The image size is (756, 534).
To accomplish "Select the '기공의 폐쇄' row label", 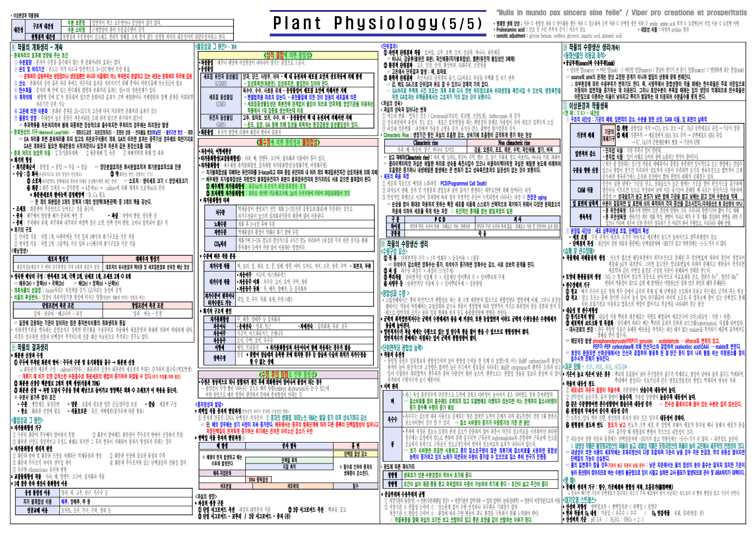I will pos(585,135).
